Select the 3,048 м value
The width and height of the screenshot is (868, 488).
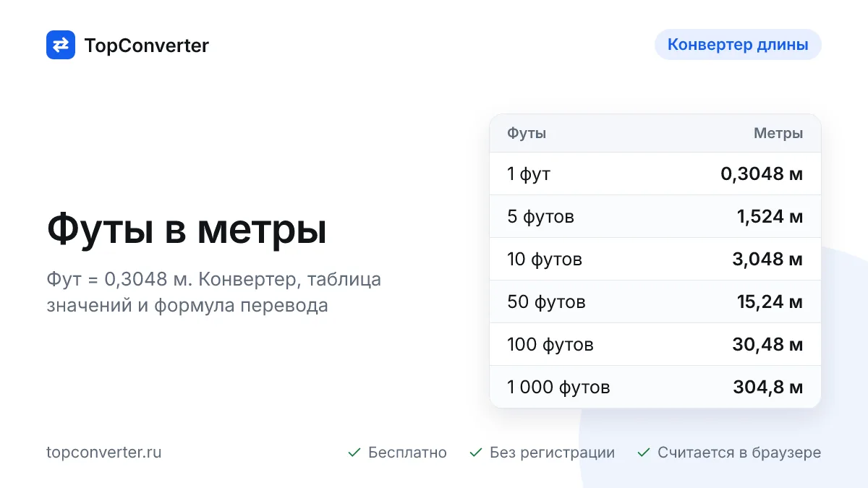(x=767, y=259)
